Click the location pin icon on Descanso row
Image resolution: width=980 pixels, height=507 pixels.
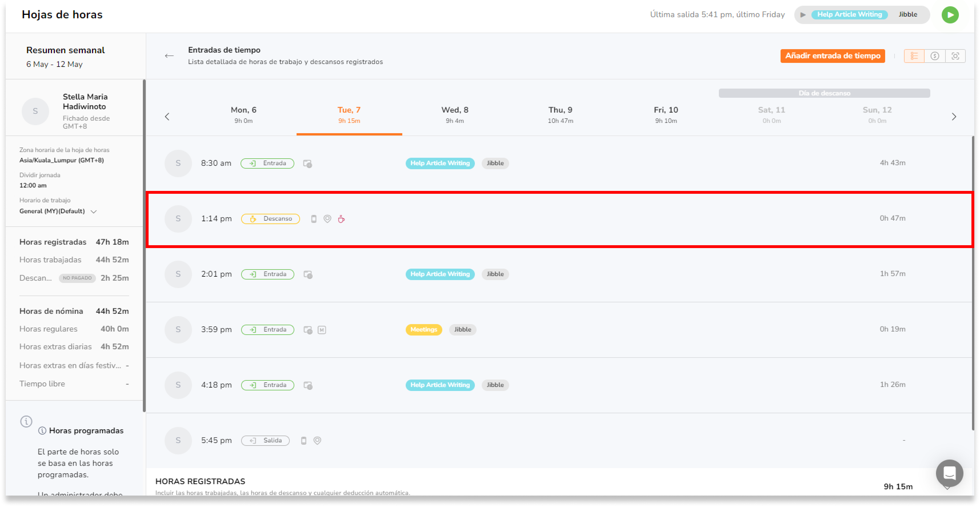327,219
